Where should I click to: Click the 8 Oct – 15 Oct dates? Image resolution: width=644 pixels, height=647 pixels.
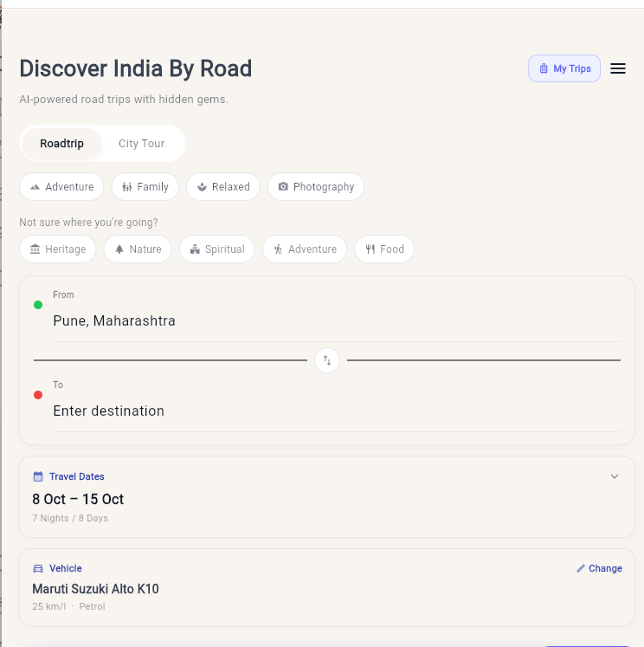[78, 499]
